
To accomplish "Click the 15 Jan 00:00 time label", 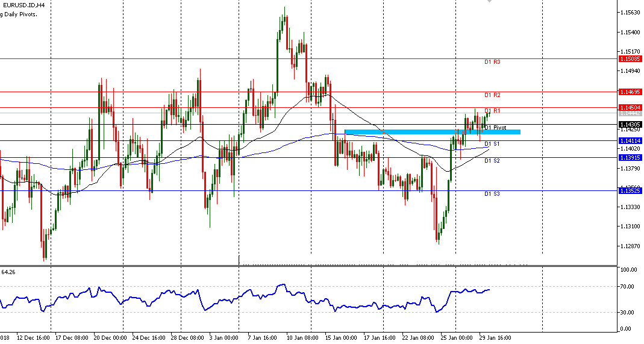I will 342,338.
